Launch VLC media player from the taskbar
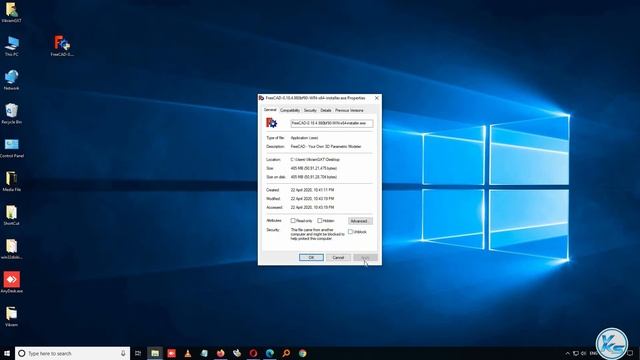Viewport: 640px width, 360px height. (188, 353)
